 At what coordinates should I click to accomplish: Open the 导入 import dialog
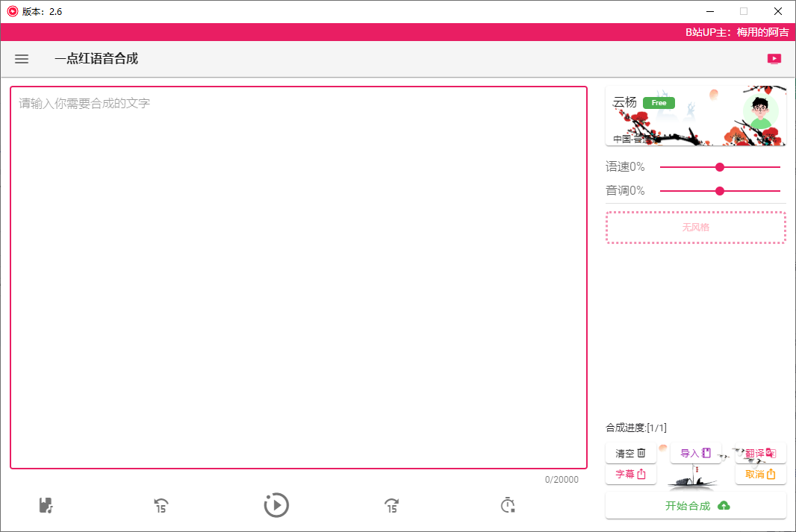695,453
